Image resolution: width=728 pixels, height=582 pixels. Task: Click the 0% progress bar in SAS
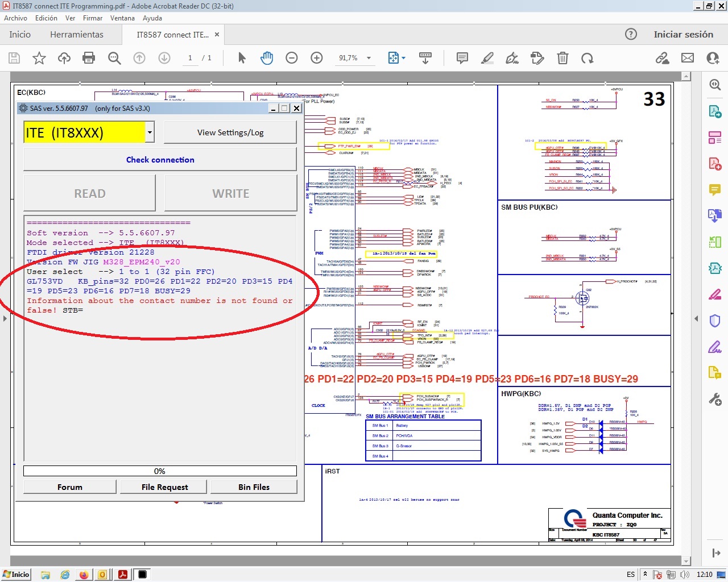coord(160,471)
